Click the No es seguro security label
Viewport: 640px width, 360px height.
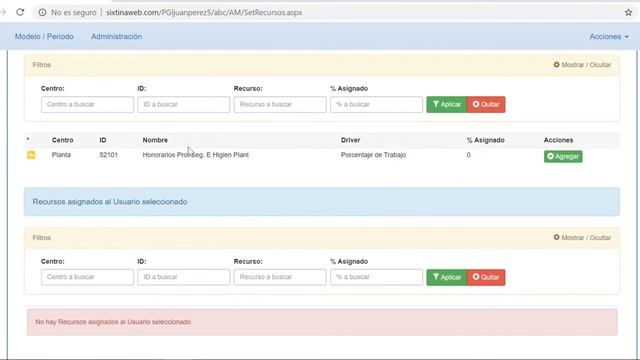coord(73,13)
